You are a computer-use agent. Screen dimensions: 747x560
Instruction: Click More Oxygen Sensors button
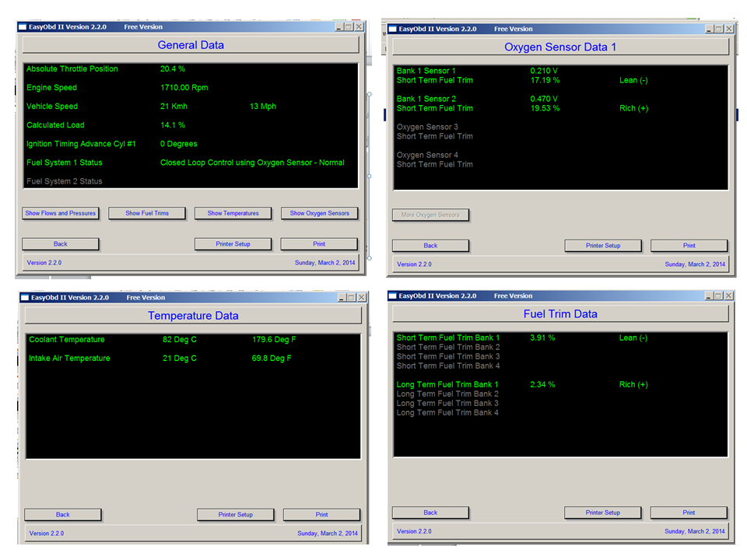click(x=430, y=215)
